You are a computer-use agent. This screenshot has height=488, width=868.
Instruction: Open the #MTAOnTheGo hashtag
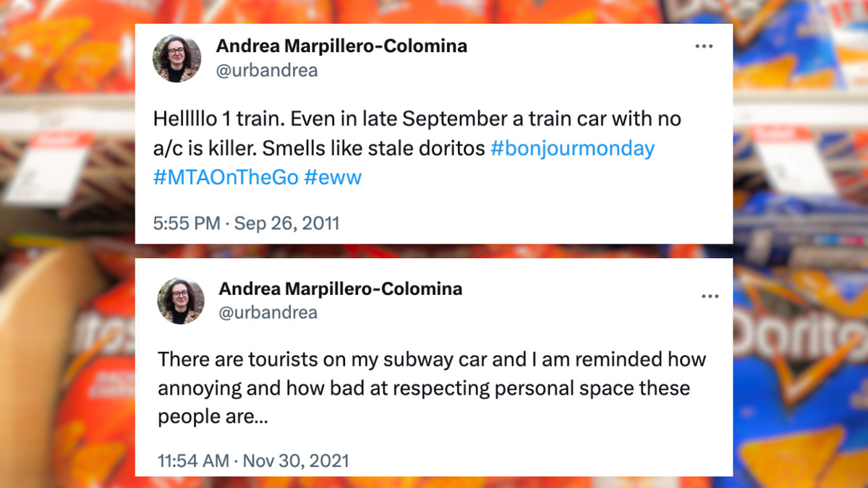(226, 177)
